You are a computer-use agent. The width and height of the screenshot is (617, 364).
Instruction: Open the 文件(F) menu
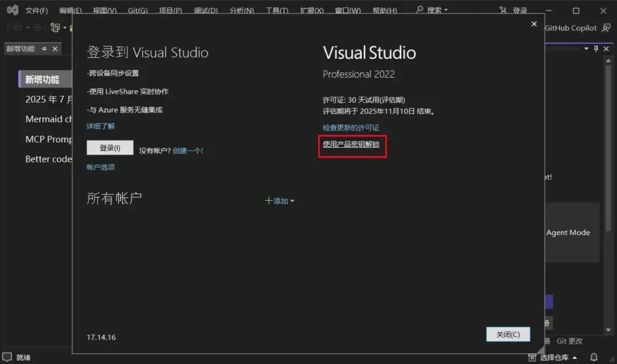pyautogui.click(x=37, y=10)
